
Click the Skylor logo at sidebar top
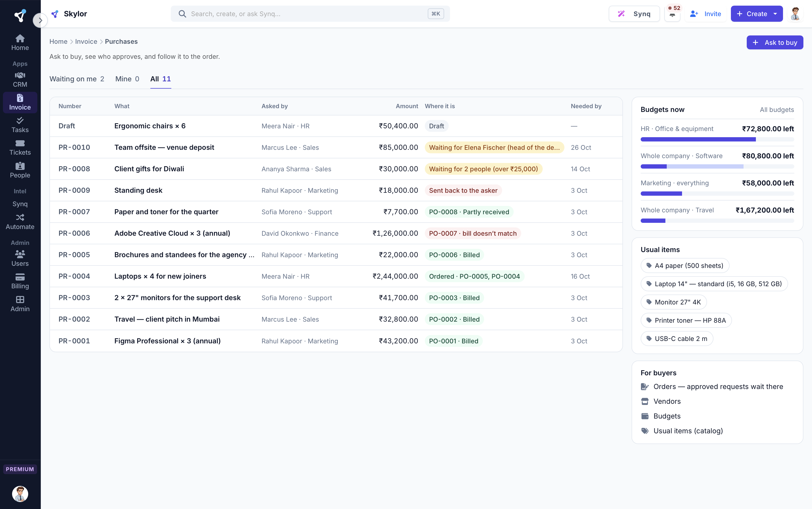(x=20, y=16)
